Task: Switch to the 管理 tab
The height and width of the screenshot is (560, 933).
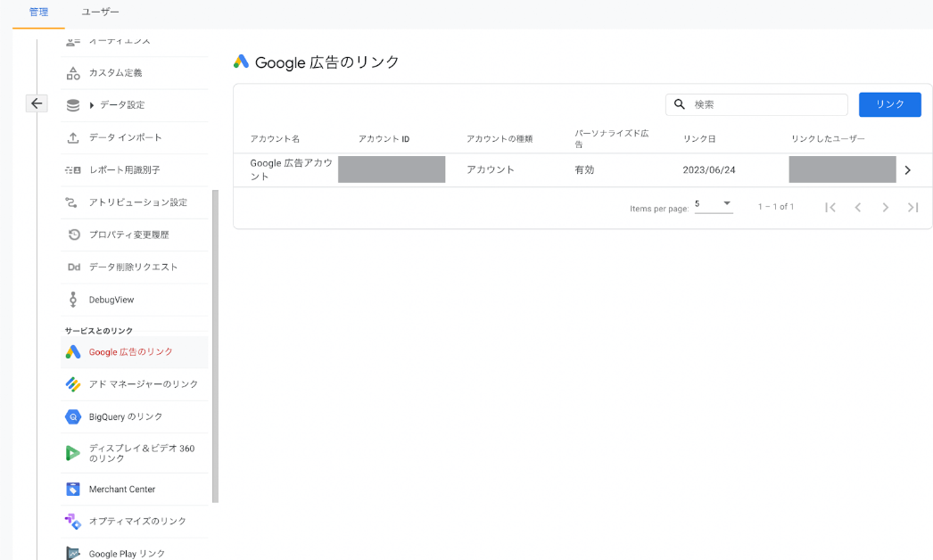Action: [38, 12]
